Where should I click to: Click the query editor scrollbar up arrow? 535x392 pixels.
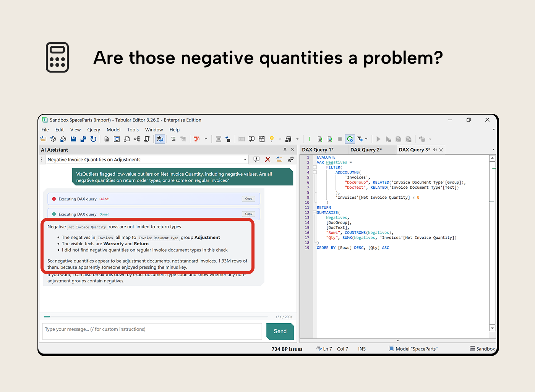[x=492, y=158]
